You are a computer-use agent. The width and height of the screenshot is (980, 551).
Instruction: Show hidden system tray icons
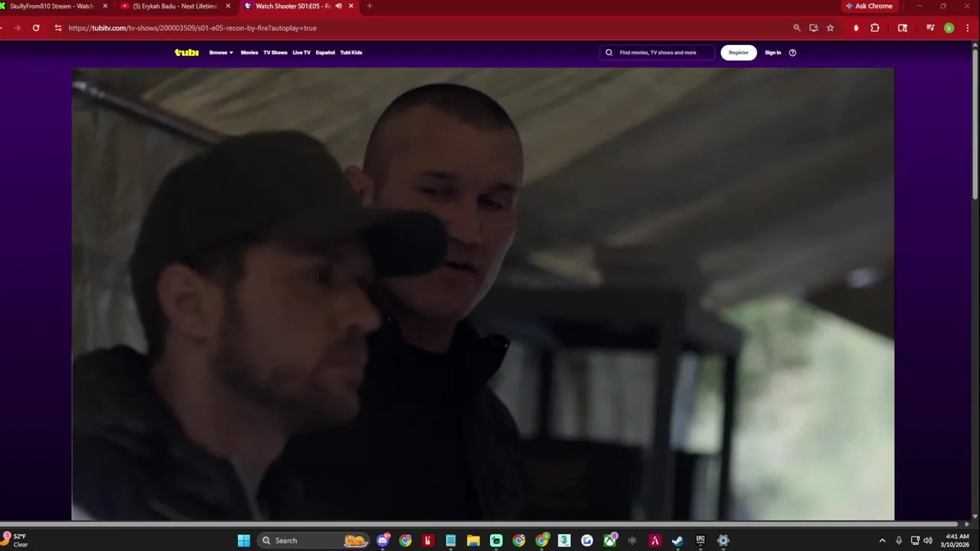tap(882, 540)
